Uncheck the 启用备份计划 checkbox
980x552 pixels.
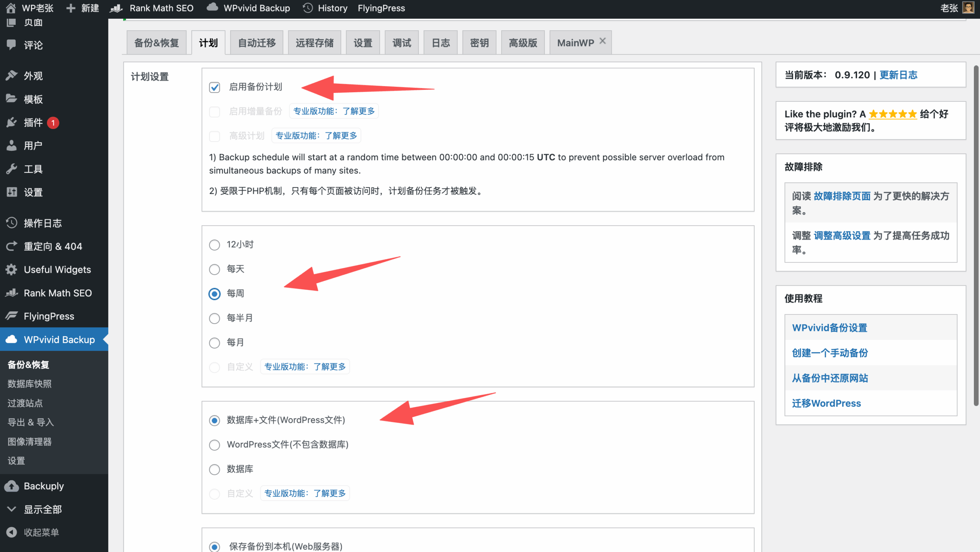click(214, 87)
